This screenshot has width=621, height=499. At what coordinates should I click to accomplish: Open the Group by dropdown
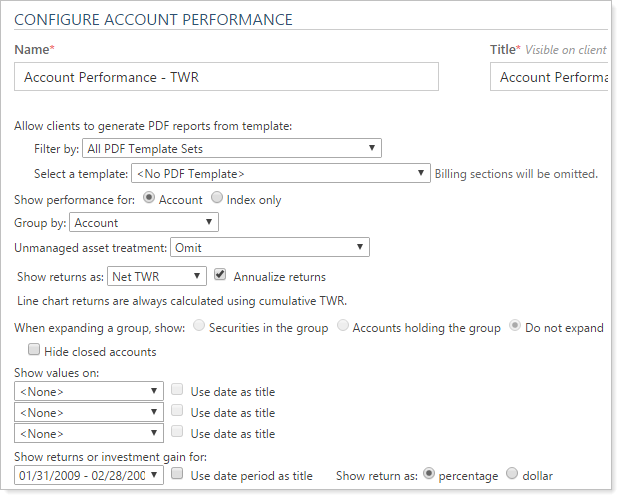click(144, 222)
